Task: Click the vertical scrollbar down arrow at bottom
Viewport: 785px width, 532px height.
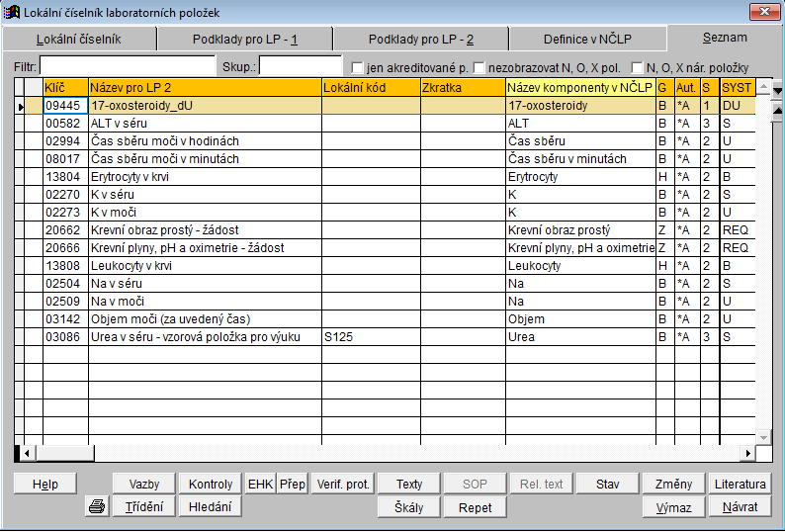Action: point(762,437)
